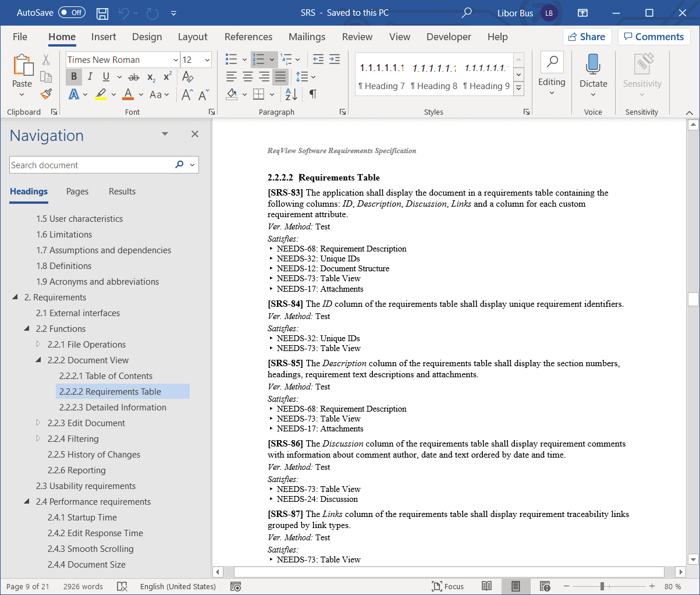700x595 pixels.
Task: Toggle Show/Hide paragraph marks
Action: (313, 94)
